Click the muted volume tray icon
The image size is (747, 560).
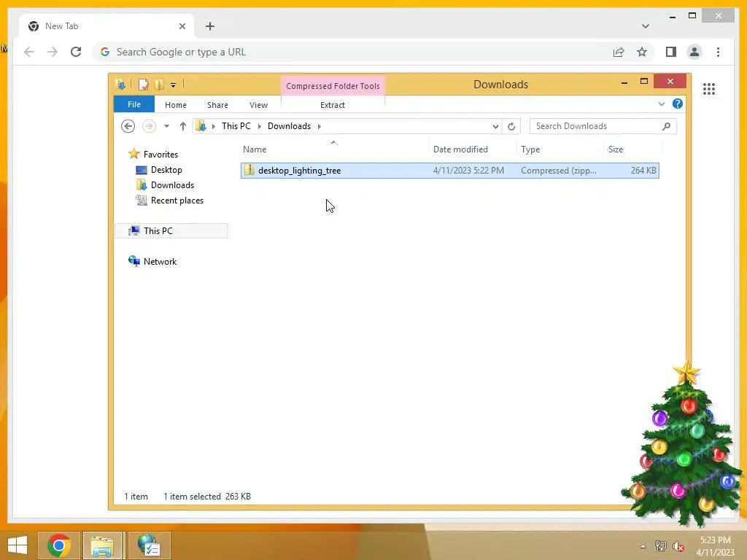point(678,546)
